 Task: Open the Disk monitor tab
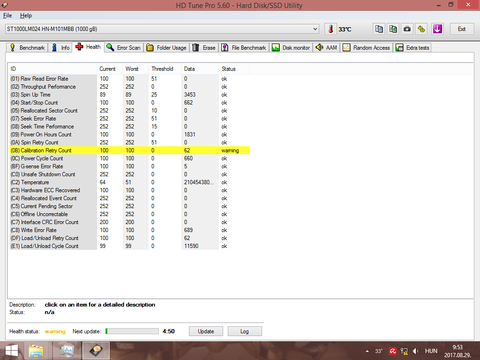[x=291, y=48]
